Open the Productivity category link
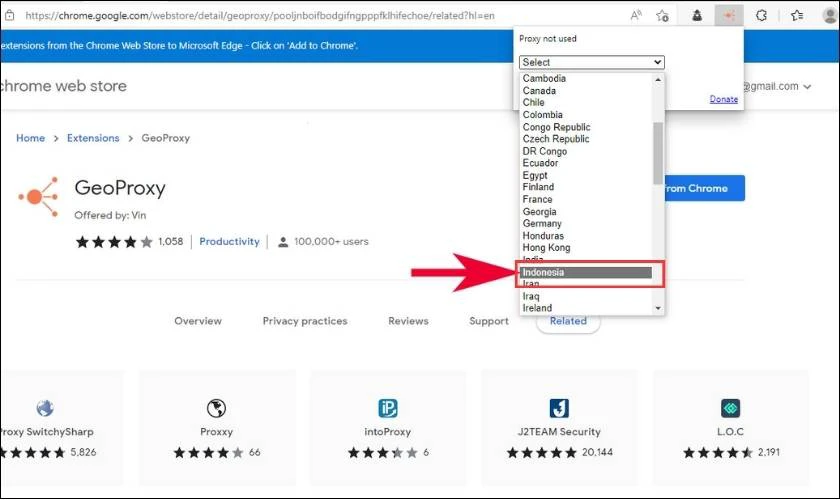 click(229, 242)
